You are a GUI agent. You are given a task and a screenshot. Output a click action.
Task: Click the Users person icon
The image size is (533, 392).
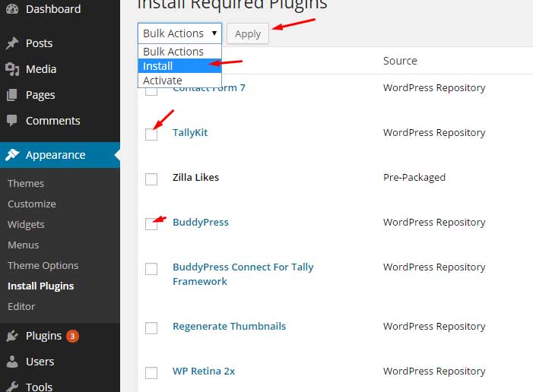(12, 362)
